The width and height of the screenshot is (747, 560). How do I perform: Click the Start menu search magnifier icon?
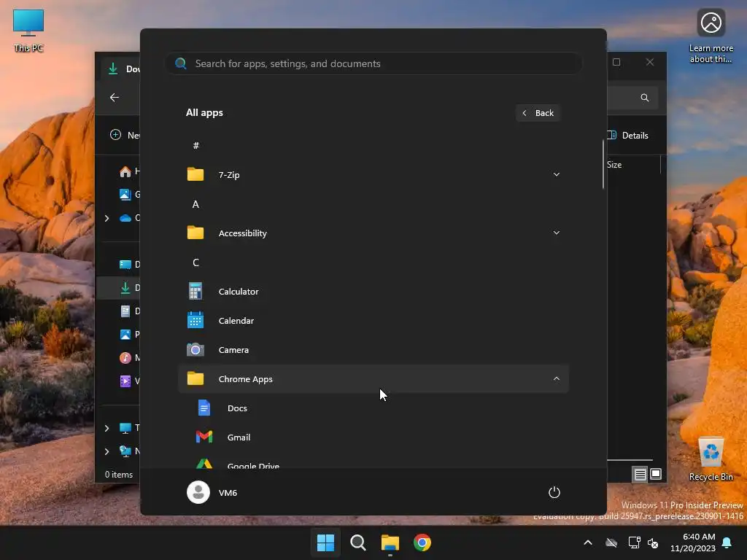(181, 63)
